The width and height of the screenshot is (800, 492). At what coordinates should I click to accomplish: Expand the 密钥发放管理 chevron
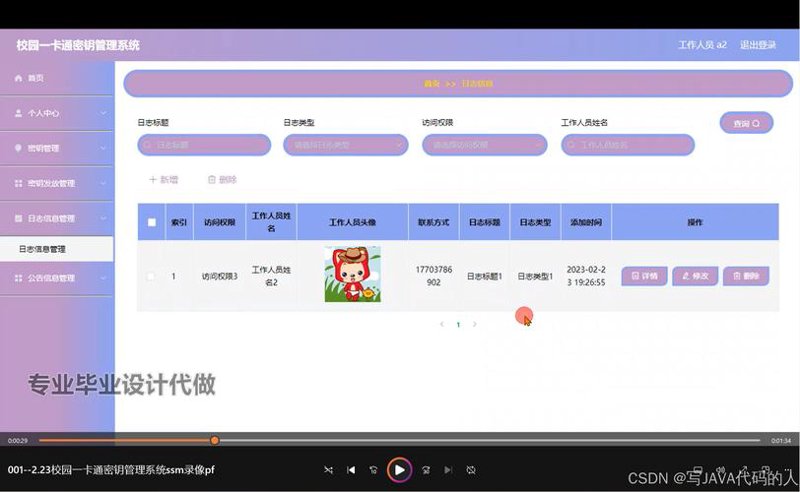[103, 183]
